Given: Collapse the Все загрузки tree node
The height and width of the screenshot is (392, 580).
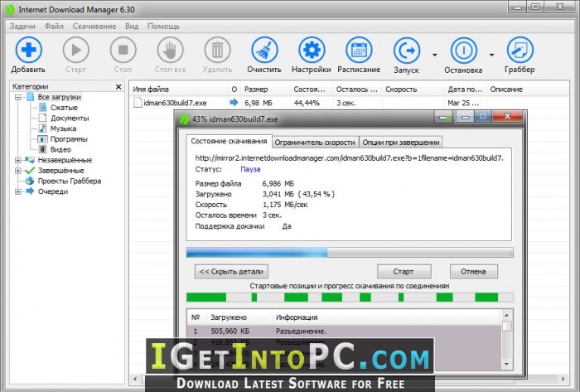Looking at the screenshot, I should click(17, 97).
